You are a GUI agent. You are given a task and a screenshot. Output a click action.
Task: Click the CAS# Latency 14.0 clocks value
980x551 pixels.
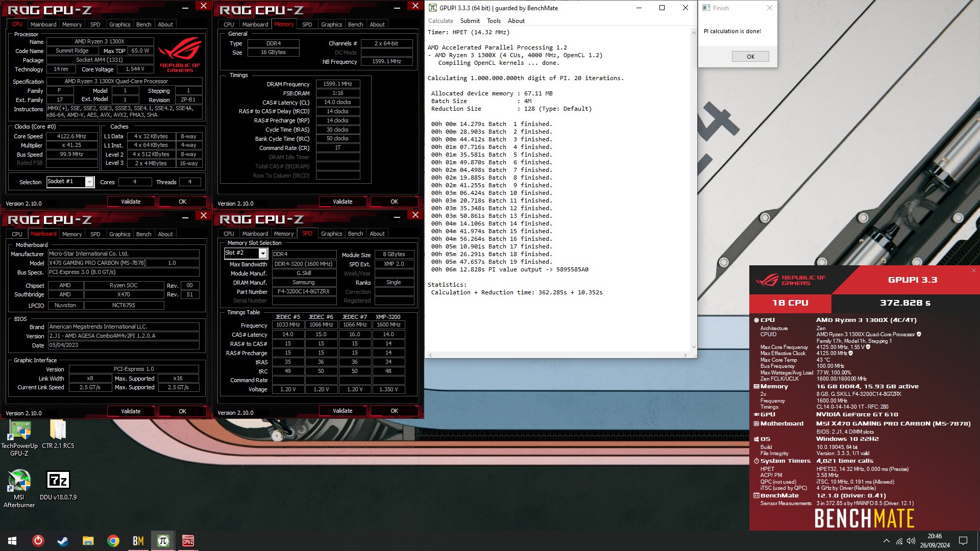pyautogui.click(x=337, y=102)
